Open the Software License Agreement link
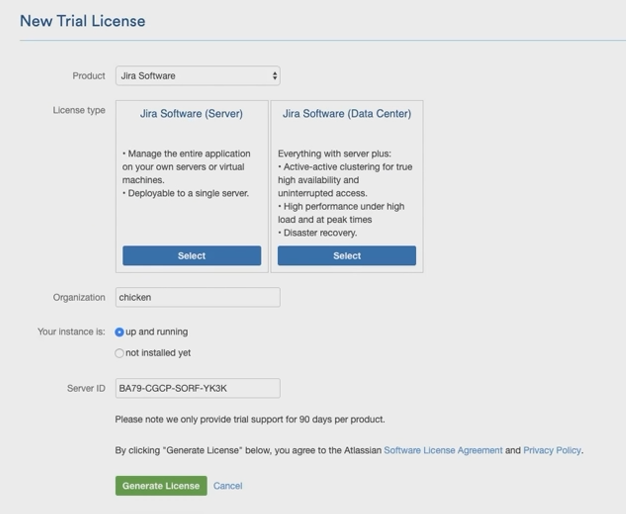 443,450
